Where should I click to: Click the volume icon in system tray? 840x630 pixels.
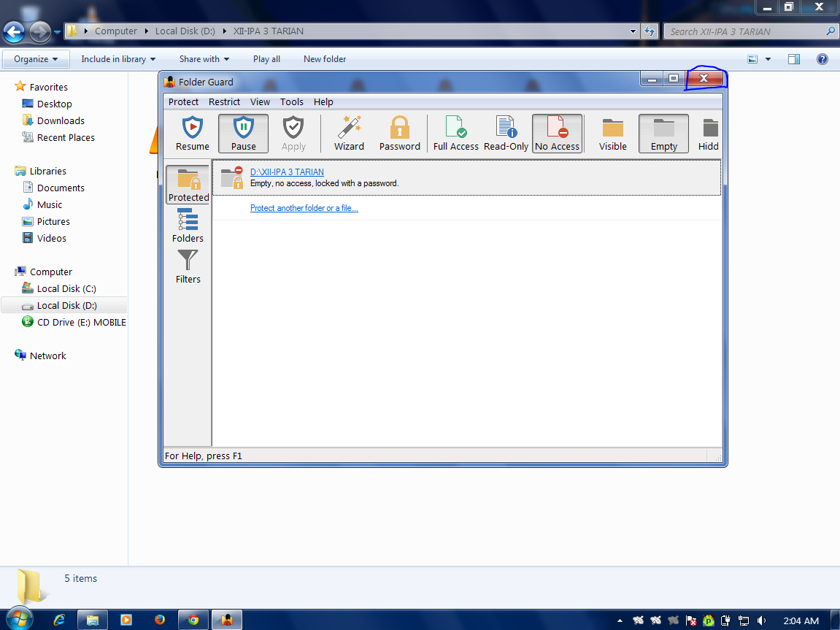pyautogui.click(x=761, y=621)
